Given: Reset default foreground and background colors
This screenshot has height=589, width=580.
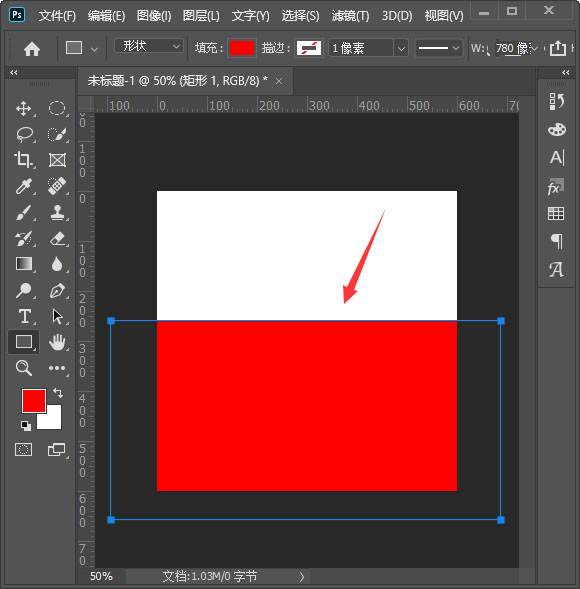Looking at the screenshot, I should point(26,425).
